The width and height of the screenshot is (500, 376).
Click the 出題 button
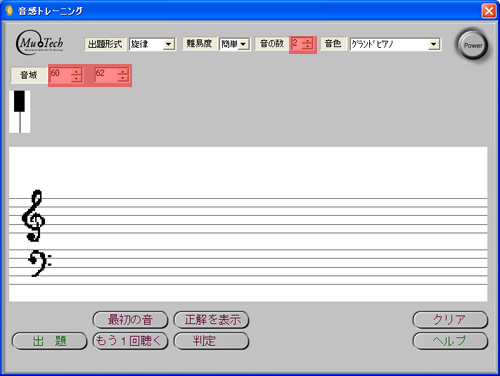tap(49, 341)
